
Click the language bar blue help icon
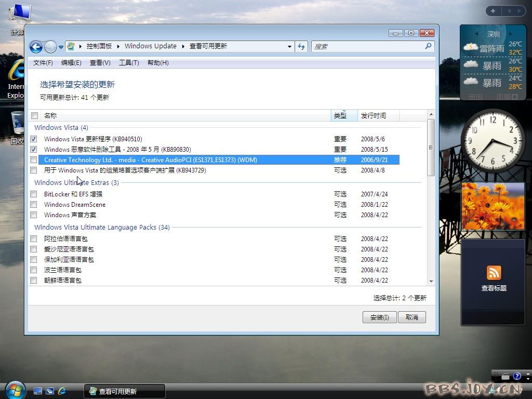[x=517, y=376]
